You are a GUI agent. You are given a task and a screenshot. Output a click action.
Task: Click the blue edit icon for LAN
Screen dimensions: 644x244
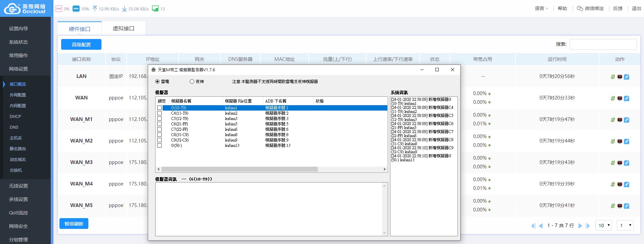click(627, 77)
